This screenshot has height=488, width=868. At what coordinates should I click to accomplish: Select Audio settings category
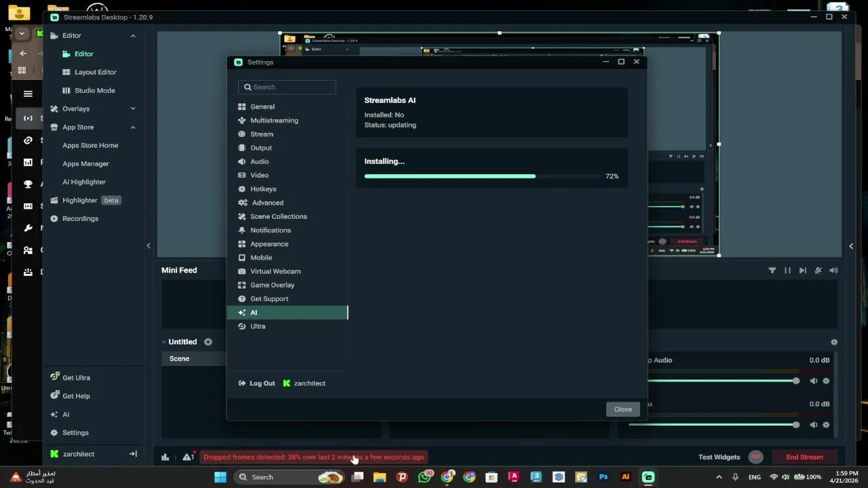tap(287, 161)
